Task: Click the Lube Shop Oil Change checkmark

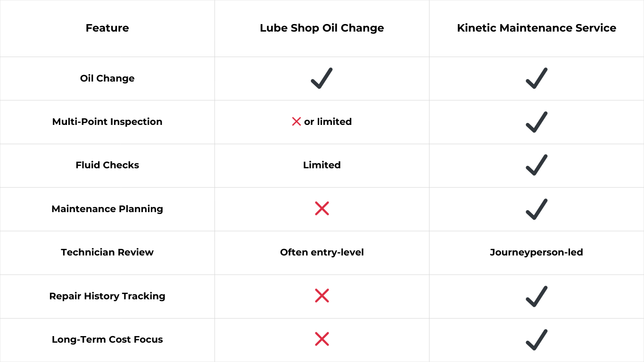Action: [x=322, y=78]
